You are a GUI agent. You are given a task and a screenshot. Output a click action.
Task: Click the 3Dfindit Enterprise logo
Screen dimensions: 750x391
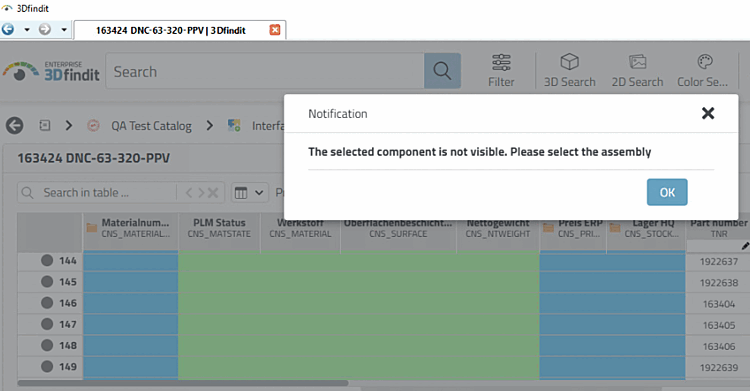(x=51, y=71)
